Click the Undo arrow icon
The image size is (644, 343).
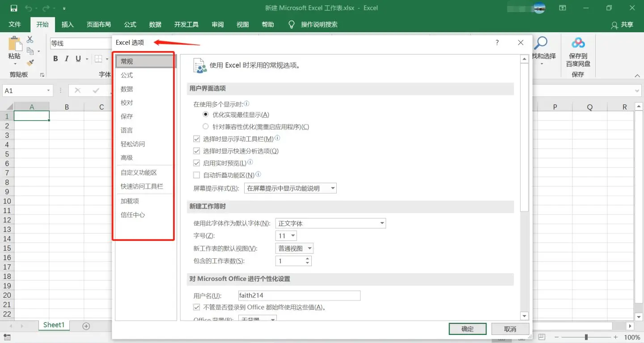29,8
